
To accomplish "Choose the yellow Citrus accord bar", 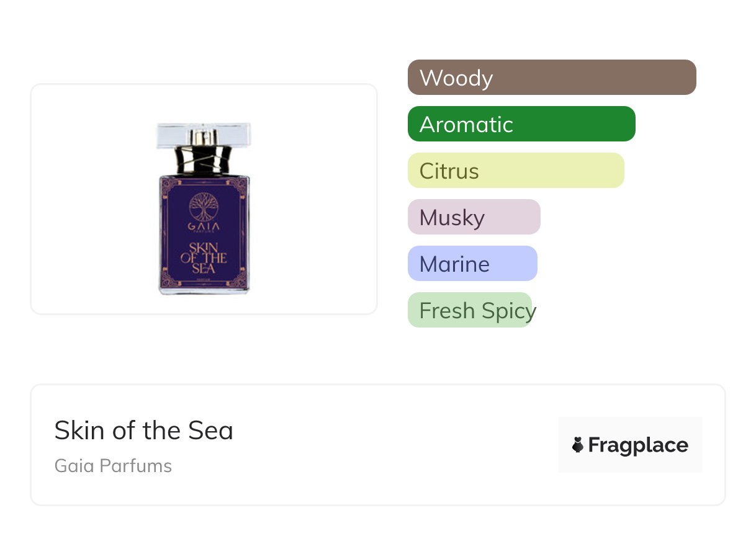I will 515,171.
